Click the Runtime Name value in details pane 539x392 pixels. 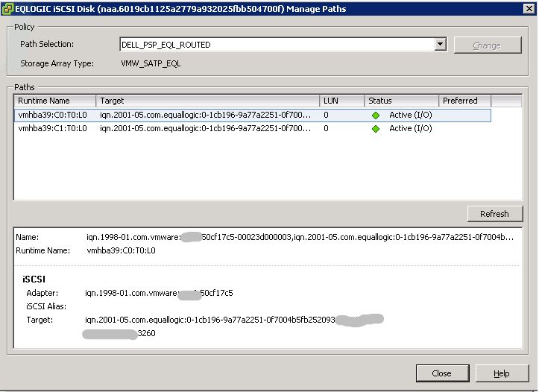[x=121, y=250]
